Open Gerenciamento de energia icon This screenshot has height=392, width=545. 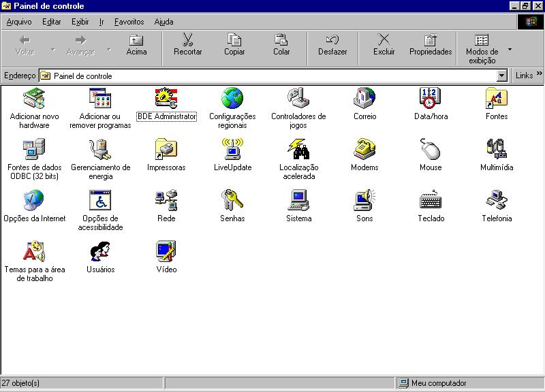(x=100, y=149)
